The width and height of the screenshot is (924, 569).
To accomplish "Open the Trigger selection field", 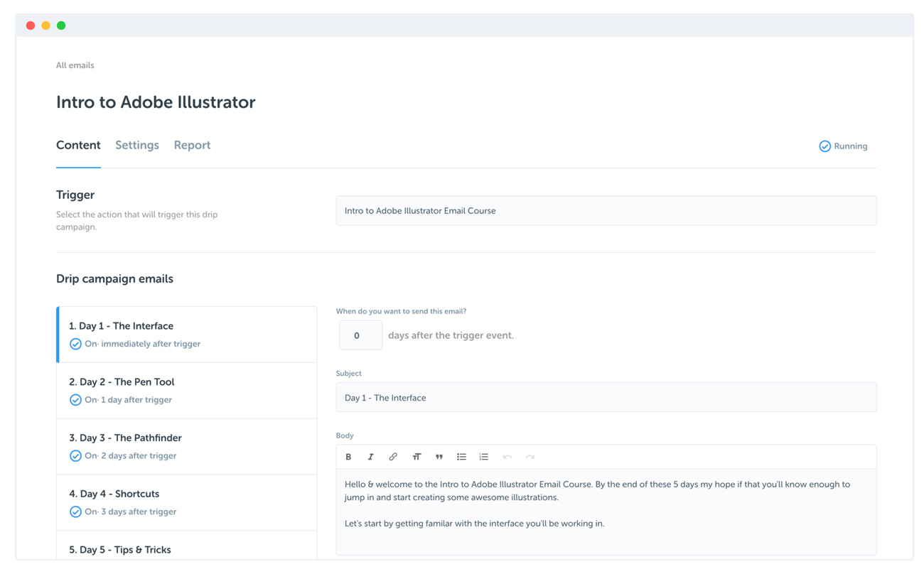I will click(x=606, y=211).
